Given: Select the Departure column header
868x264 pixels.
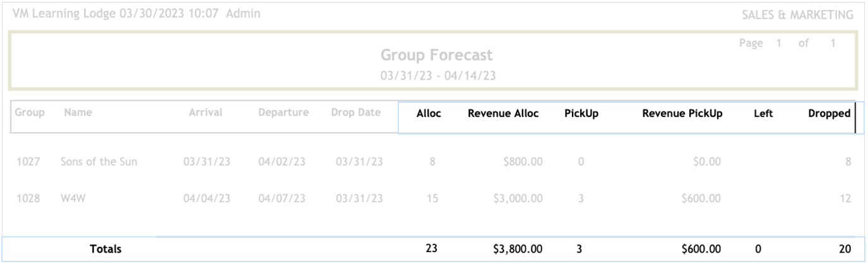Looking at the screenshot, I should [x=283, y=113].
